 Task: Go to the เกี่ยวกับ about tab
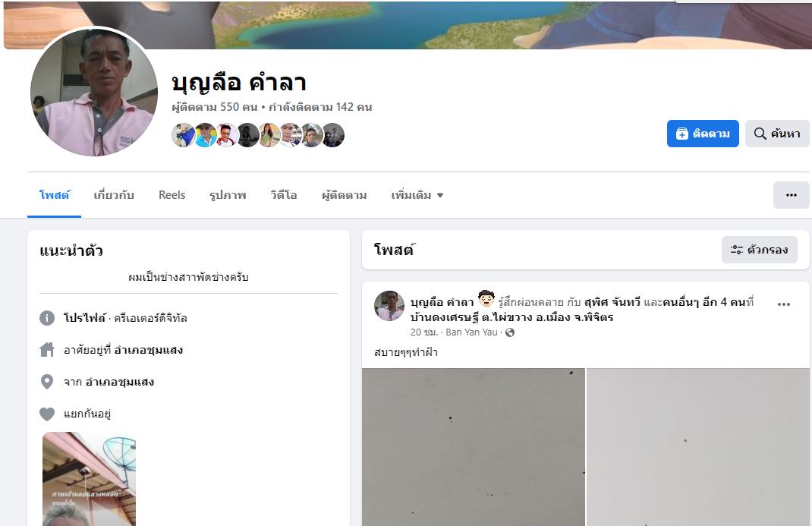pos(114,195)
